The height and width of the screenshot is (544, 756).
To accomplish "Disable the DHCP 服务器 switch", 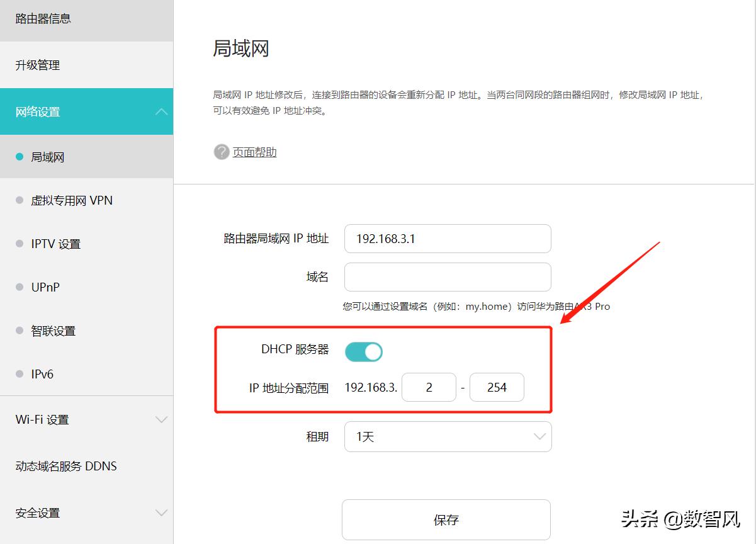I will (364, 351).
